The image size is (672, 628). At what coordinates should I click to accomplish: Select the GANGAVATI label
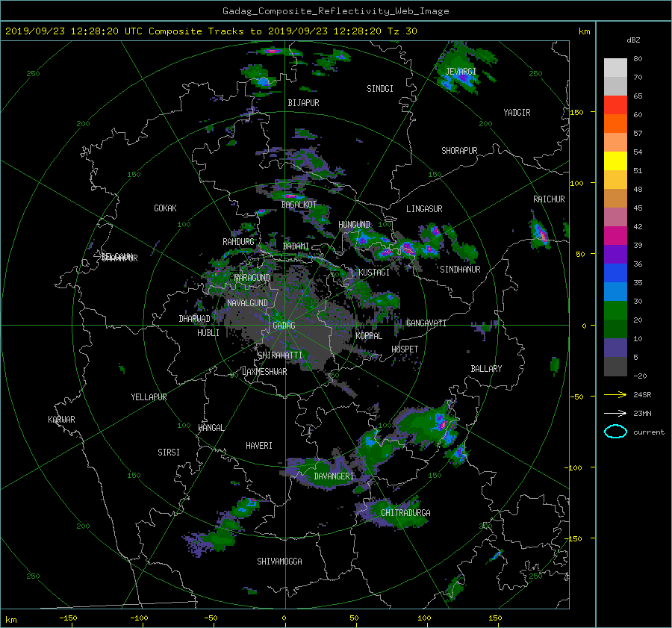(426, 323)
